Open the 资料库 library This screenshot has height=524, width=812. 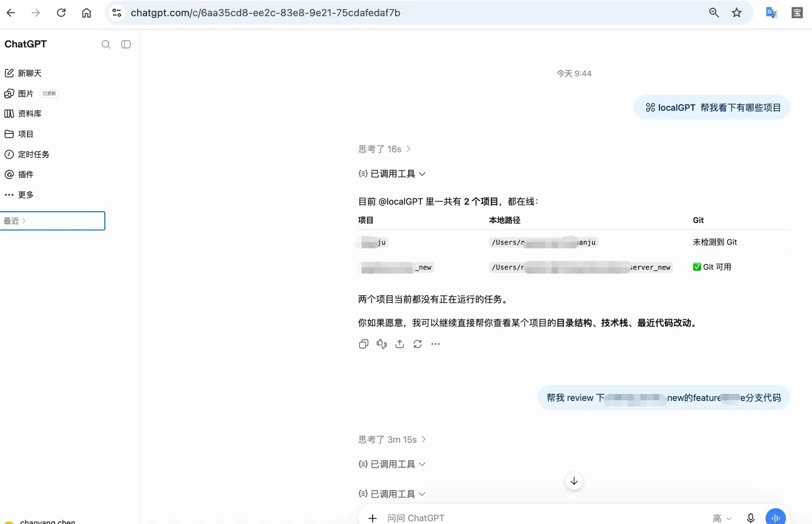point(23,114)
